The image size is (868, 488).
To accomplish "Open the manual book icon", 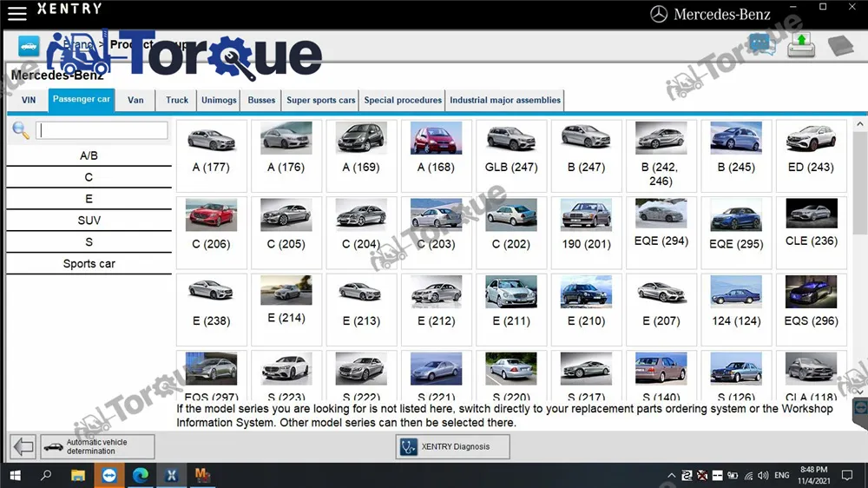I will [x=841, y=45].
